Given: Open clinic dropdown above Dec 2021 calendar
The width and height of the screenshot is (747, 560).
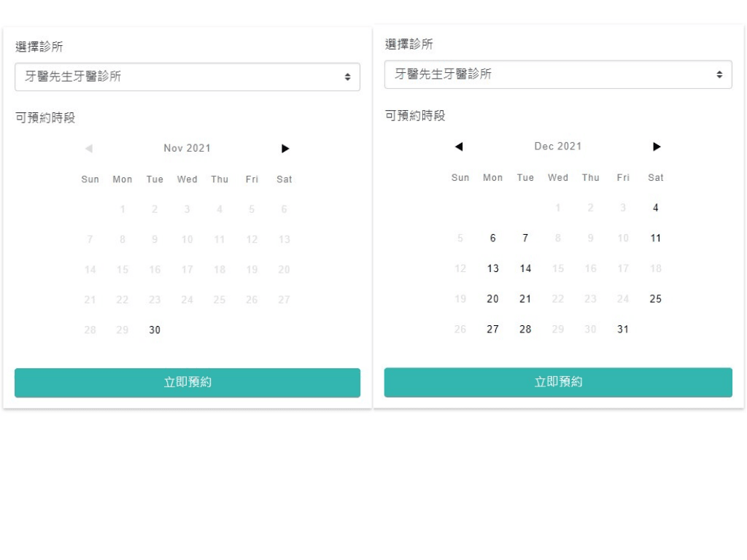Looking at the screenshot, I should 558,74.
